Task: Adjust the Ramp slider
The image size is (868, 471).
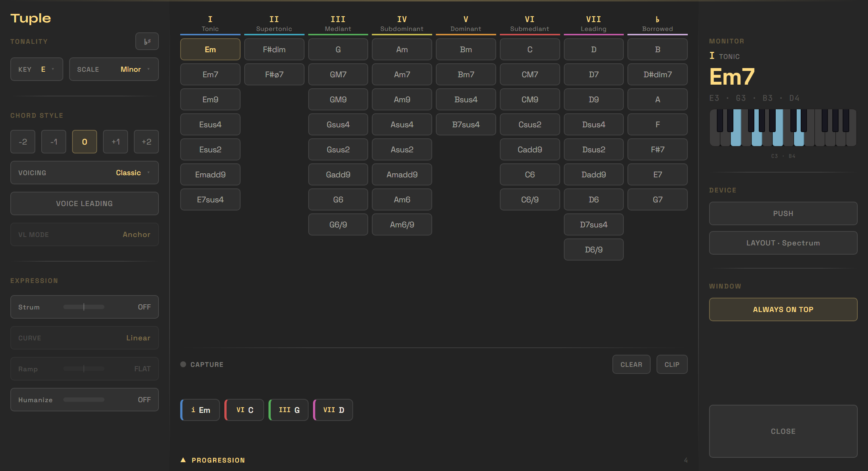Action: point(84,369)
